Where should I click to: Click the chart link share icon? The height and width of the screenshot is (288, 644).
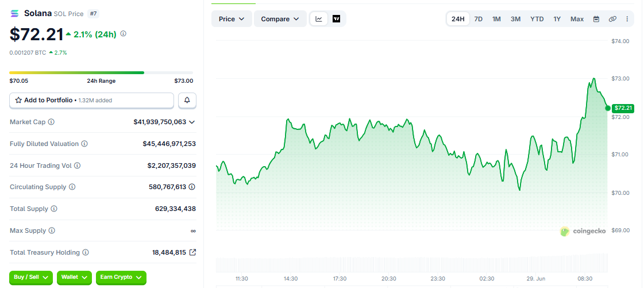click(612, 19)
